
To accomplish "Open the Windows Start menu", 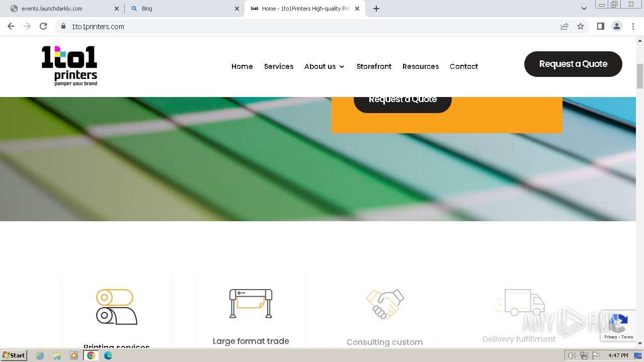I will (x=14, y=355).
